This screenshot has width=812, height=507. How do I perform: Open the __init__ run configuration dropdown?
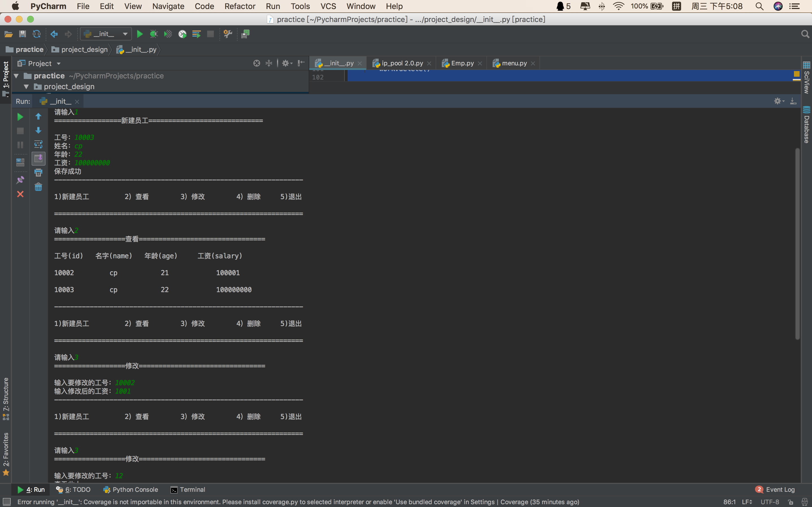pyautogui.click(x=106, y=34)
